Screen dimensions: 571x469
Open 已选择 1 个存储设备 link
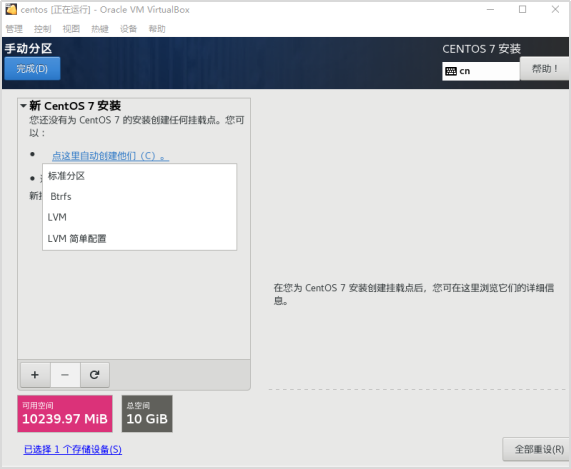73,449
